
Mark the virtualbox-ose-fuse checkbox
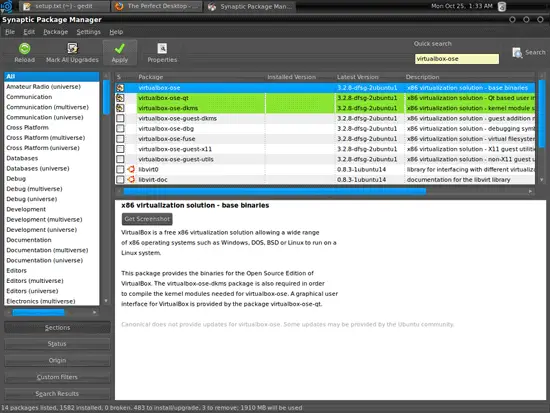[x=120, y=139]
